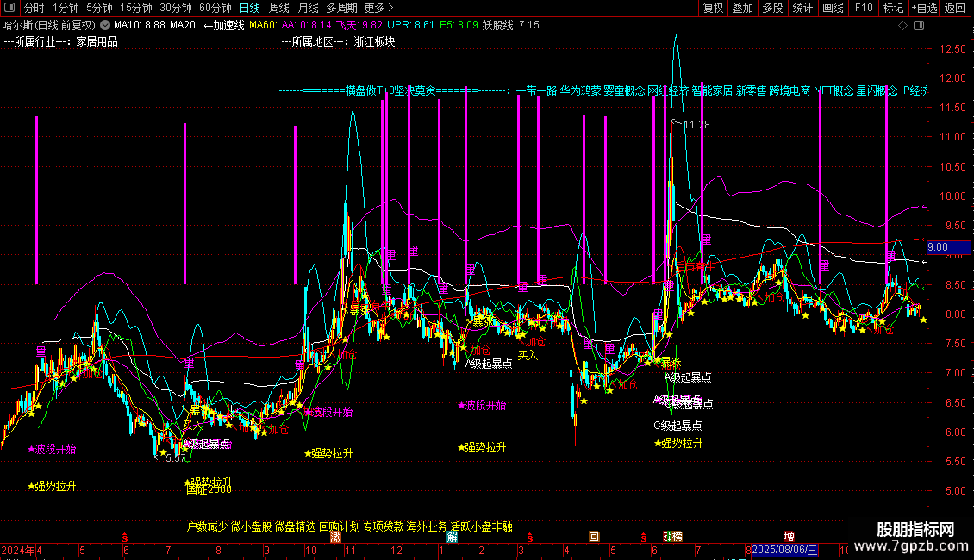Click the 智能家居 concept tag
This screenshot has height=560, width=974.
(x=712, y=90)
